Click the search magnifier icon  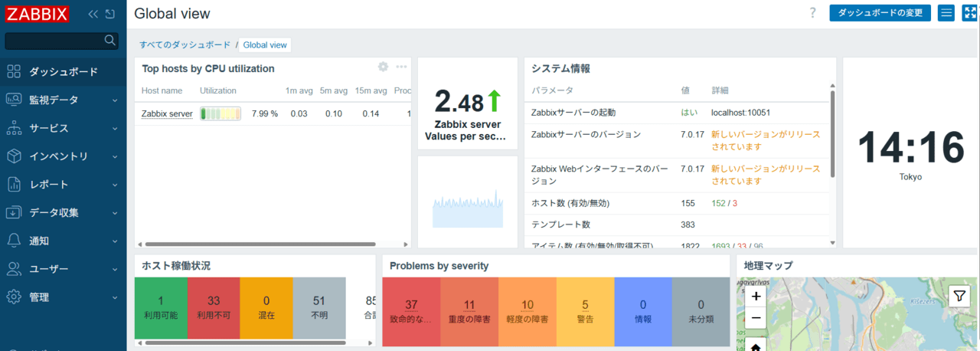click(110, 40)
